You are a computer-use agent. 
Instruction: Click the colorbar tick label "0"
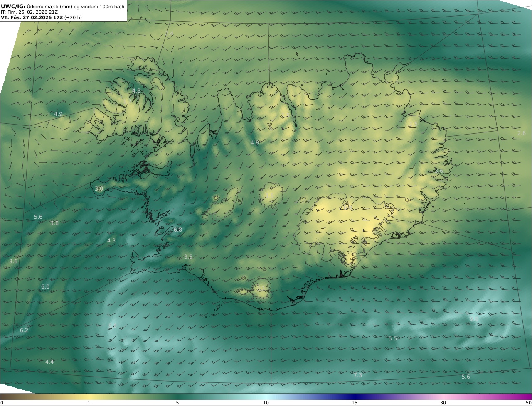point(2,403)
